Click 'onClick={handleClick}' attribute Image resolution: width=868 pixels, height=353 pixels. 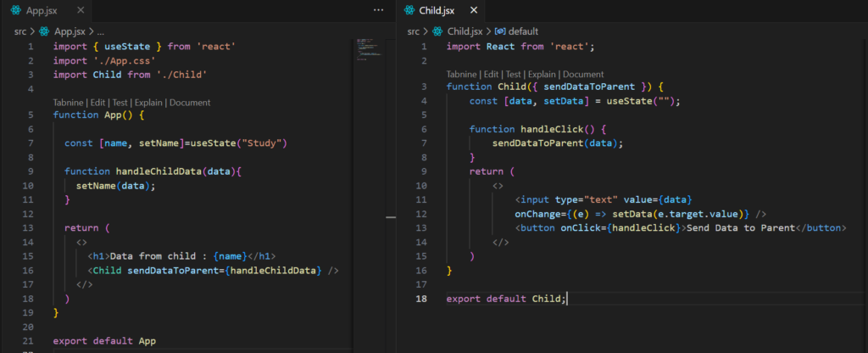click(620, 227)
